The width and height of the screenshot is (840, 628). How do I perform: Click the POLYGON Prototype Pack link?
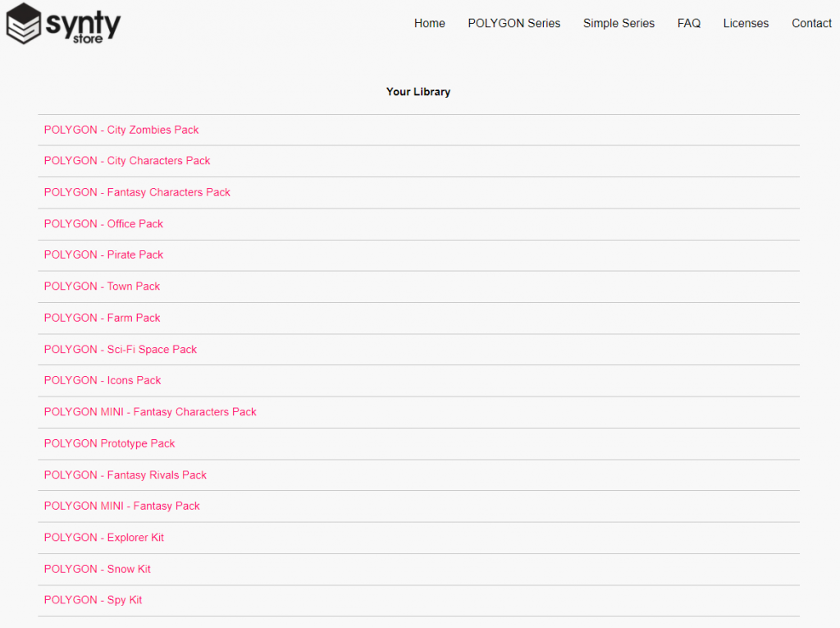(x=109, y=443)
